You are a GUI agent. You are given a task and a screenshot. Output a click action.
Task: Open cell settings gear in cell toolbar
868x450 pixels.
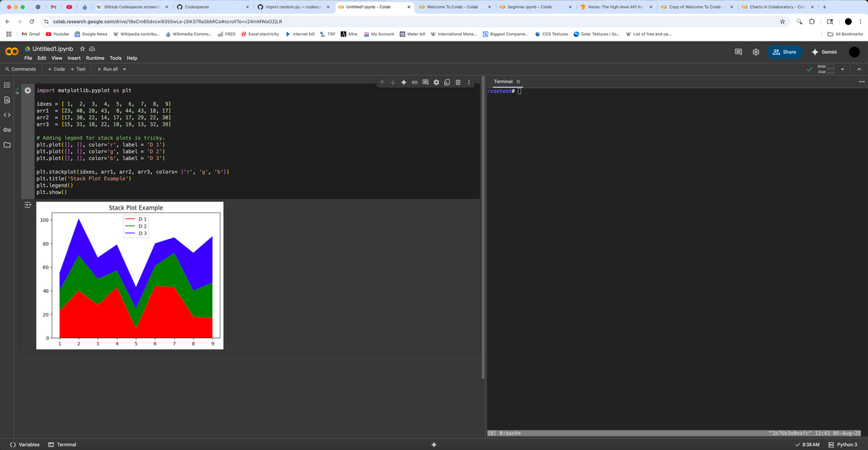[x=436, y=82]
